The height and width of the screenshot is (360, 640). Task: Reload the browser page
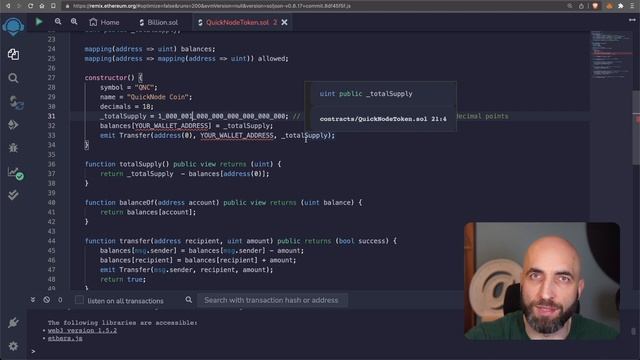tap(31, 6)
